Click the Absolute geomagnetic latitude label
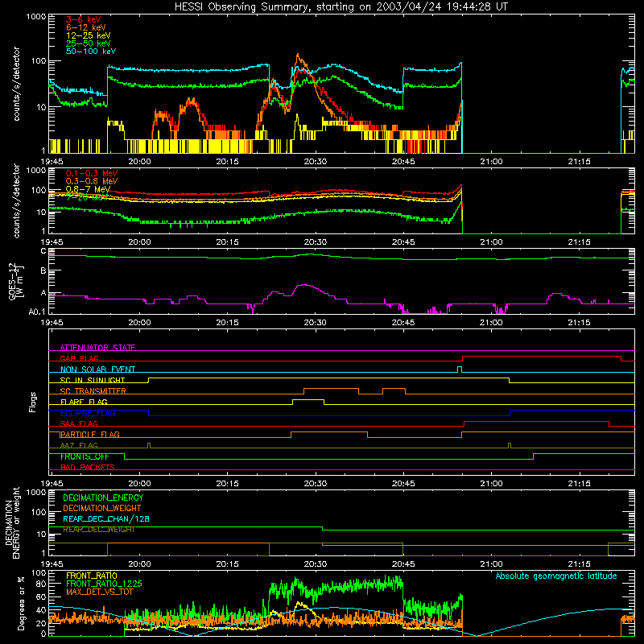644x644 pixels. [x=556, y=576]
